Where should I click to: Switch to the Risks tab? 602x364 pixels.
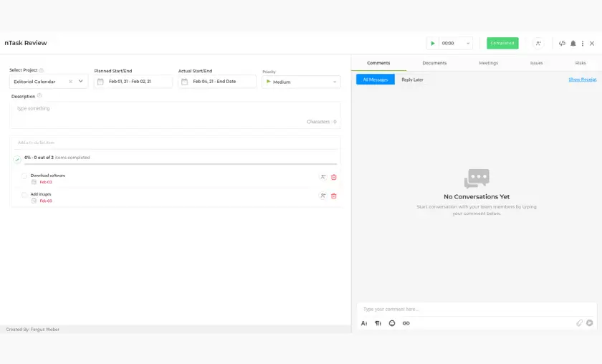pyautogui.click(x=580, y=63)
